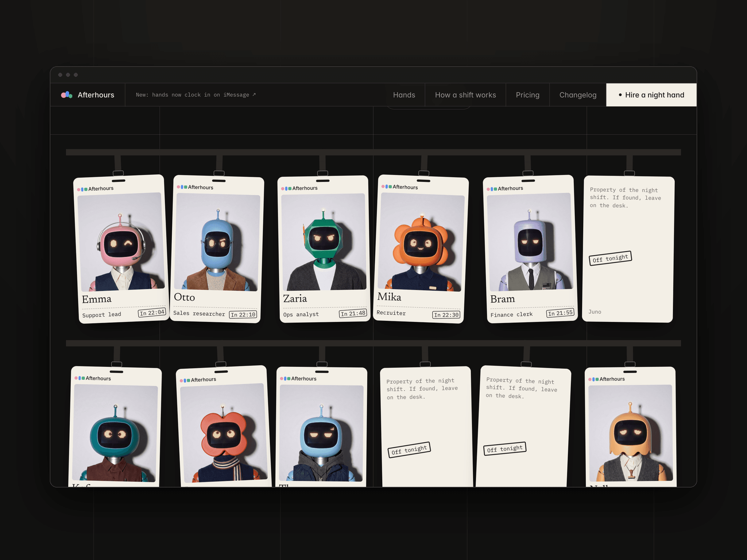Open the Pricing page
Viewport: 747px width, 560px height.
pyautogui.click(x=527, y=95)
